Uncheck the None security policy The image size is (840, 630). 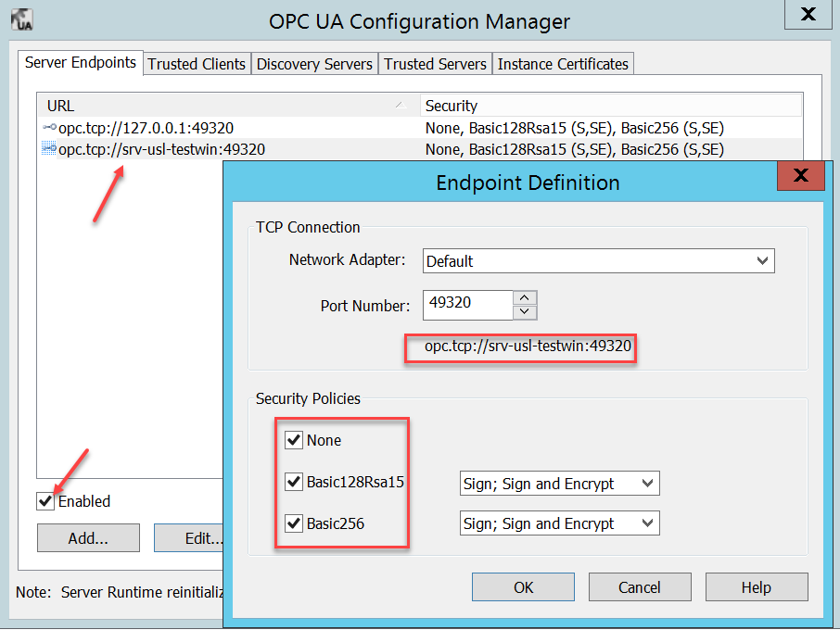[x=294, y=440]
